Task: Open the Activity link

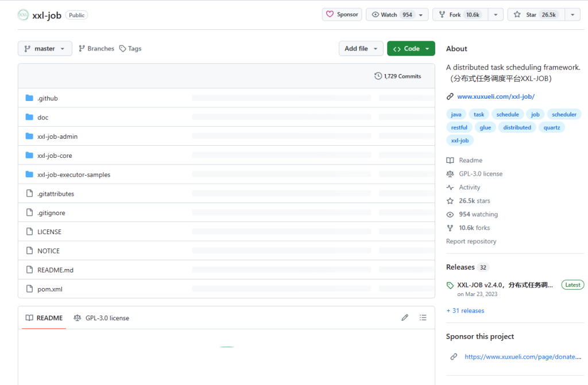Action: coord(470,187)
